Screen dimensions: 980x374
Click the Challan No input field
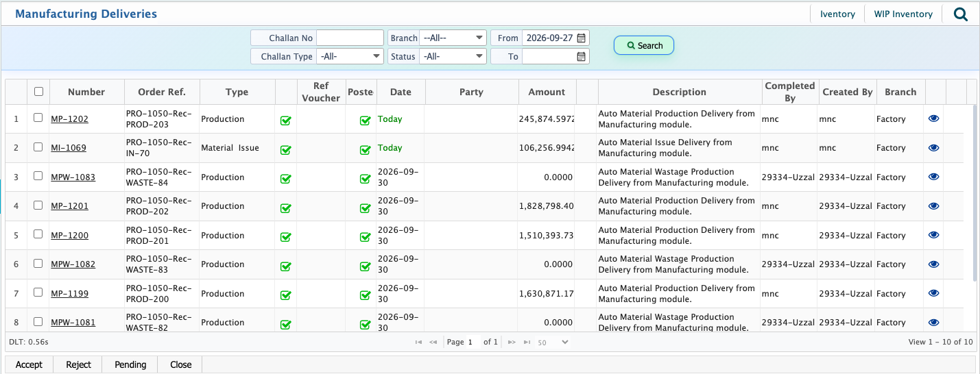click(350, 38)
